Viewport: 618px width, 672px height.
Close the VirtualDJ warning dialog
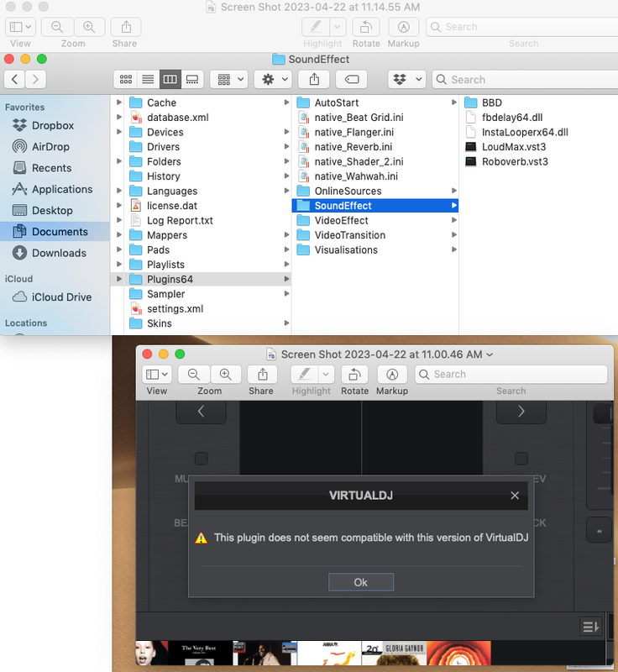click(x=515, y=496)
